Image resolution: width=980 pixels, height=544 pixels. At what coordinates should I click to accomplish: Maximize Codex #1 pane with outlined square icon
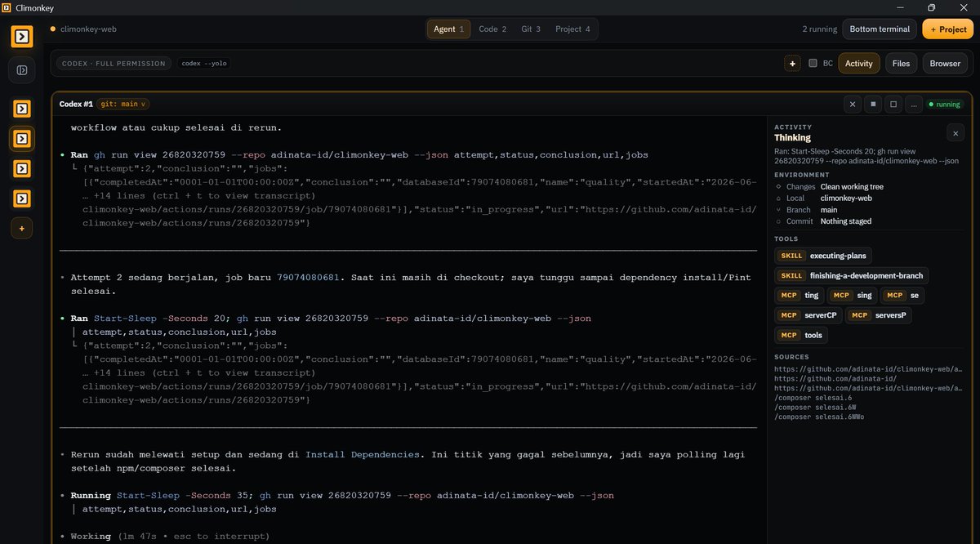click(893, 105)
